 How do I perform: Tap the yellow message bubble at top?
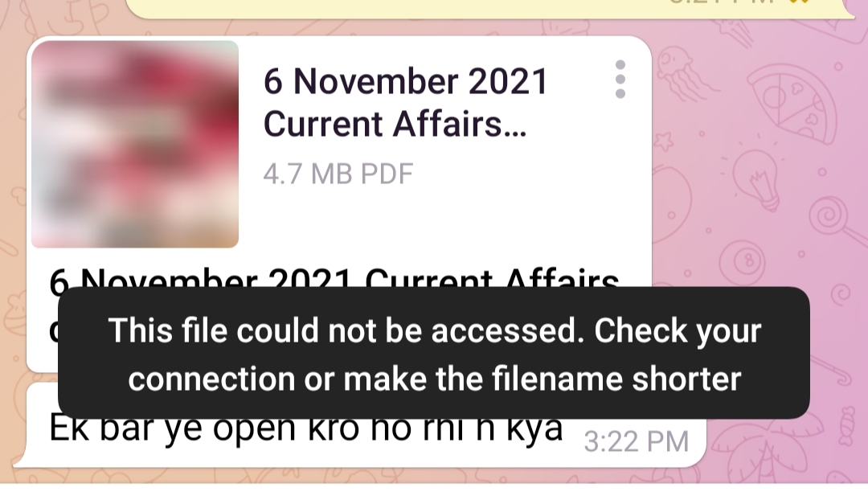(490, 9)
